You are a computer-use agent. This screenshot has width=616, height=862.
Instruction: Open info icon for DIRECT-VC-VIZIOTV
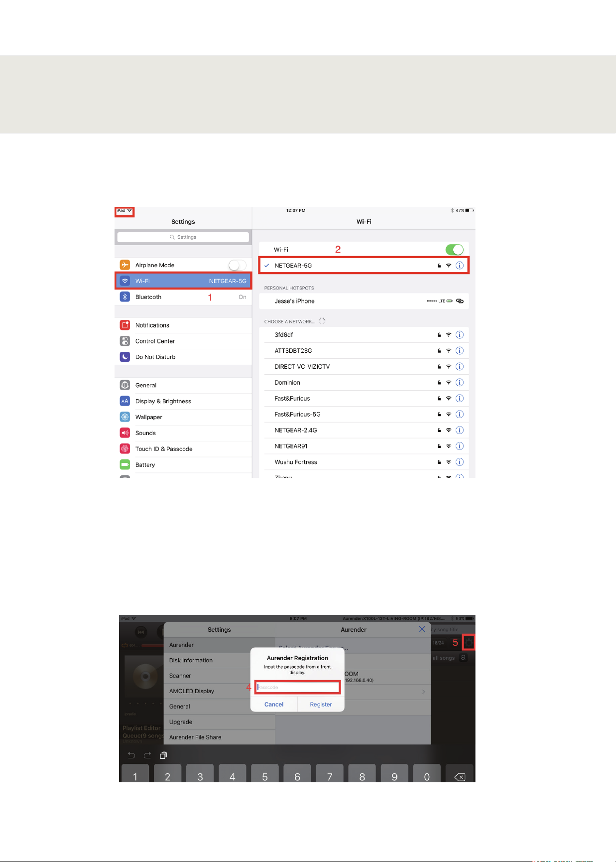pos(460,367)
